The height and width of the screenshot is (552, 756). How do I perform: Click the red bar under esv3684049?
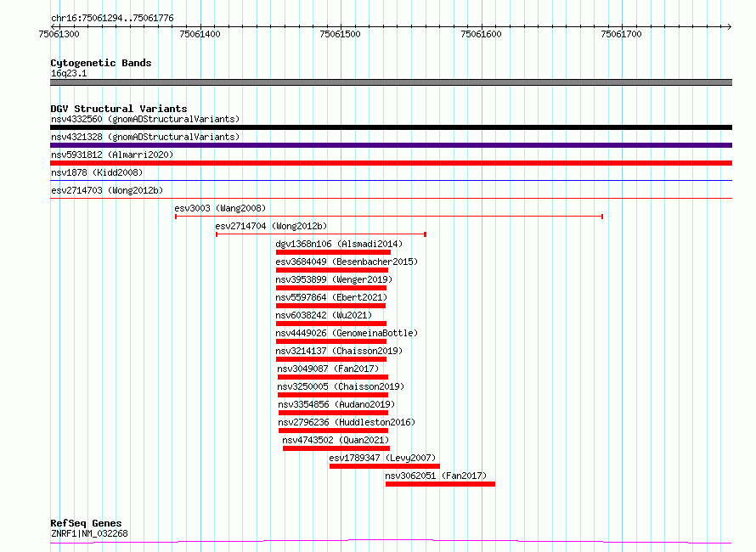pyautogui.click(x=332, y=270)
